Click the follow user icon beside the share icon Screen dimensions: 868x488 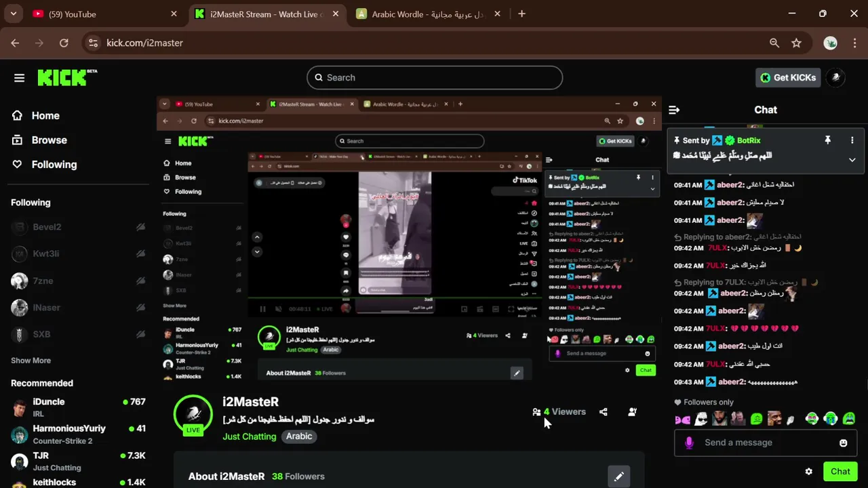(x=633, y=411)
